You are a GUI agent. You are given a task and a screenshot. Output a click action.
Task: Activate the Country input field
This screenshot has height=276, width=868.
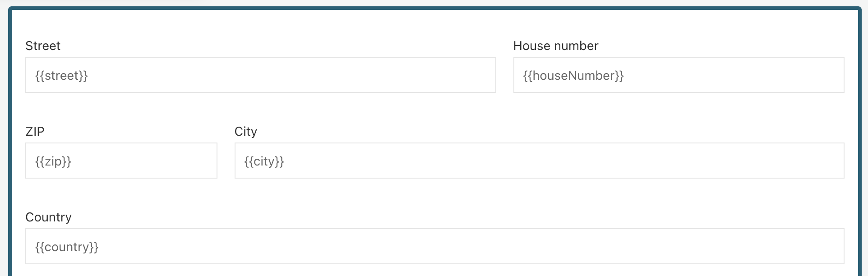(434, 246)
